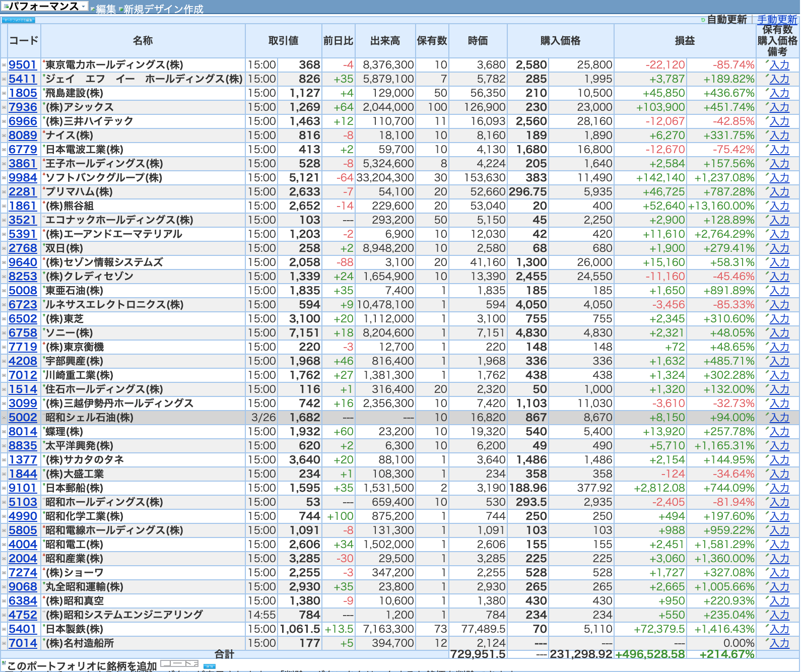The height and width of the screenshot is (672, 803).
Task: Click the small row icon left of code 1861
Action: click(4, 206)
